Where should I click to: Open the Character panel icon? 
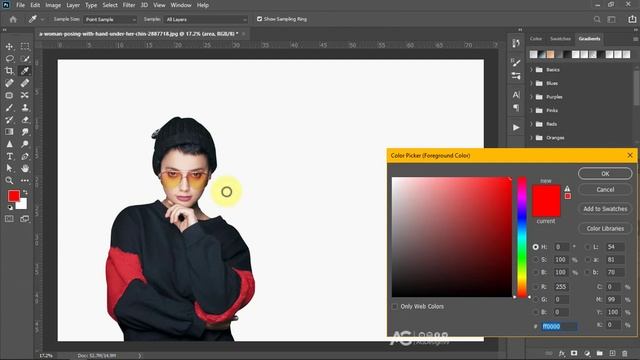tap(516, 95)
